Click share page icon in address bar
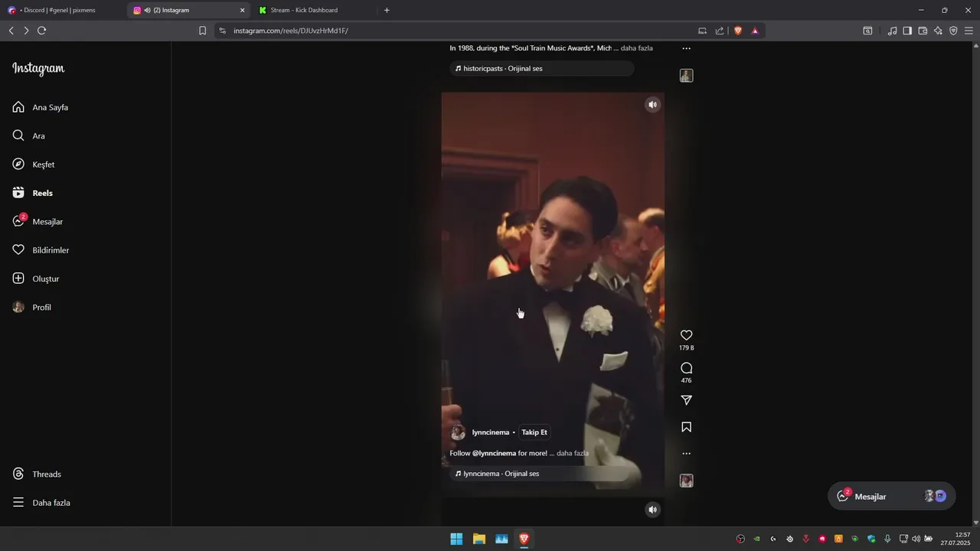The image size is (980, 551). pyautogui.click(x=720, y=31)
